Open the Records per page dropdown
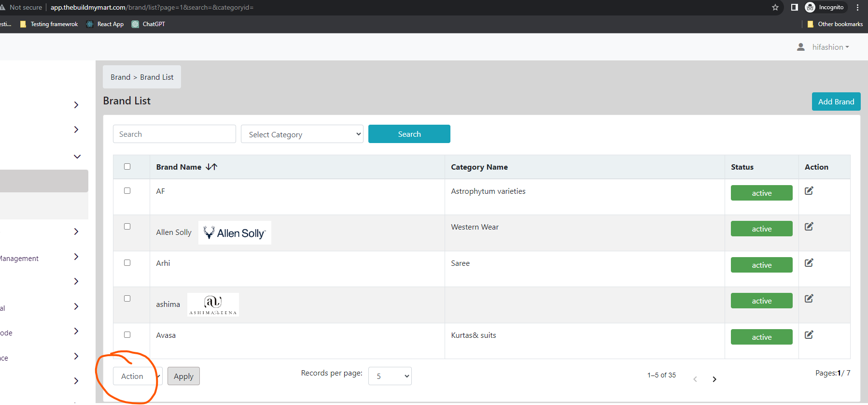 390,376
